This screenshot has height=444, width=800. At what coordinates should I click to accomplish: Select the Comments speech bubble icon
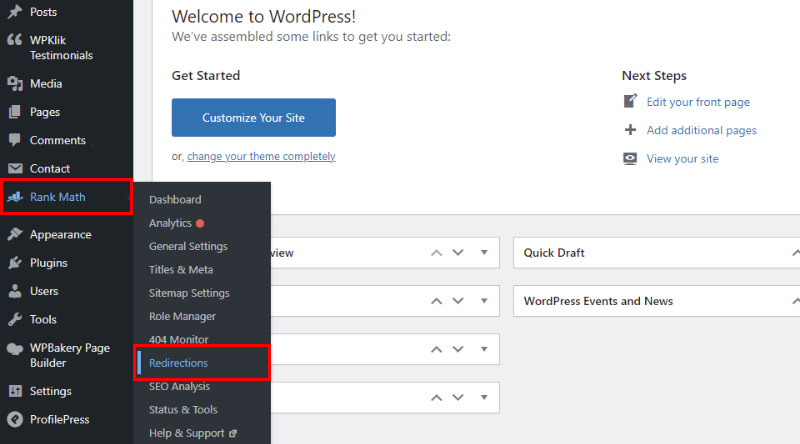[x=15, y=140]
